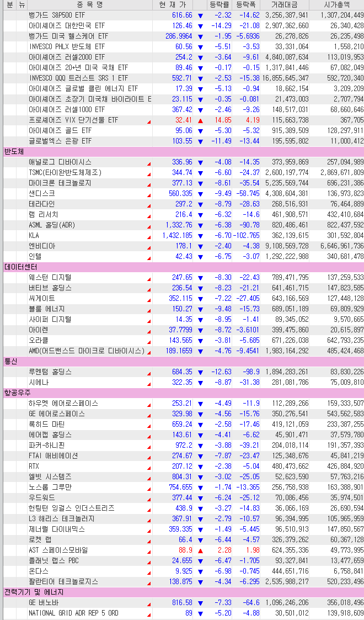
Task: Click the red corner marker beside NATIONAL GRID ADR
Action: point(149,615)
